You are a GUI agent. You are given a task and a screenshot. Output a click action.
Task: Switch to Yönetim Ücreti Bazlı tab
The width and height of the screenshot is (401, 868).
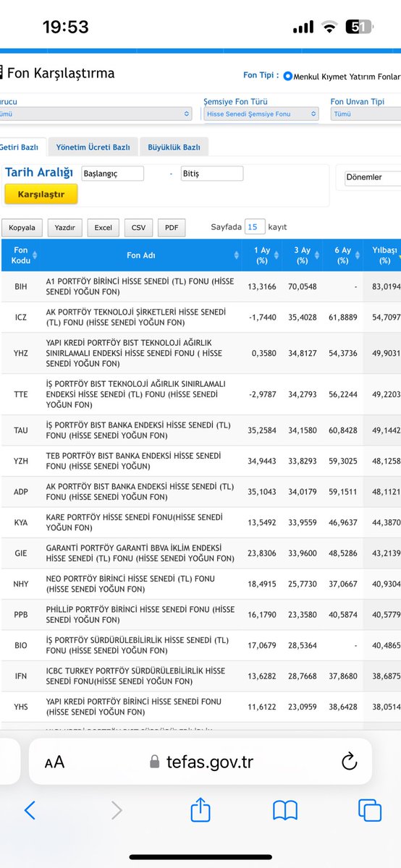click(93, 147)
